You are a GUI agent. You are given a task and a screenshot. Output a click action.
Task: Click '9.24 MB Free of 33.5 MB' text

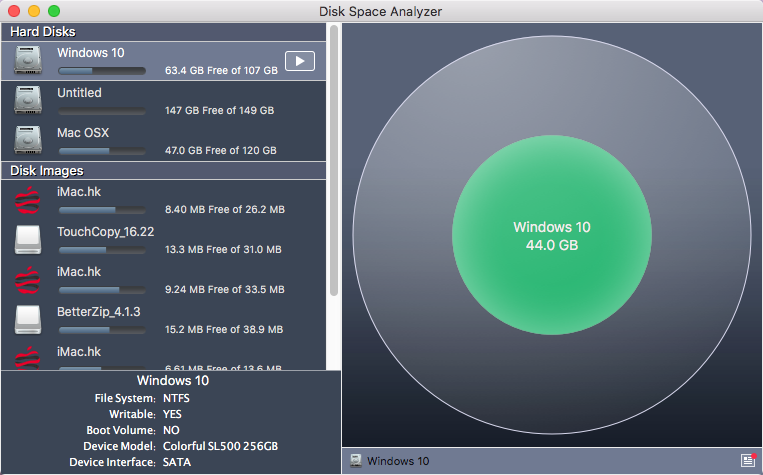coord(224,290)
